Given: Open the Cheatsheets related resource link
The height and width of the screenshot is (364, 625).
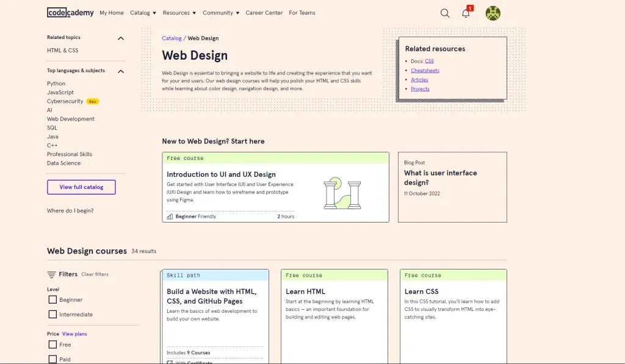Looking at the screenshot, I should pyautogui.click(x=425, y=71).
